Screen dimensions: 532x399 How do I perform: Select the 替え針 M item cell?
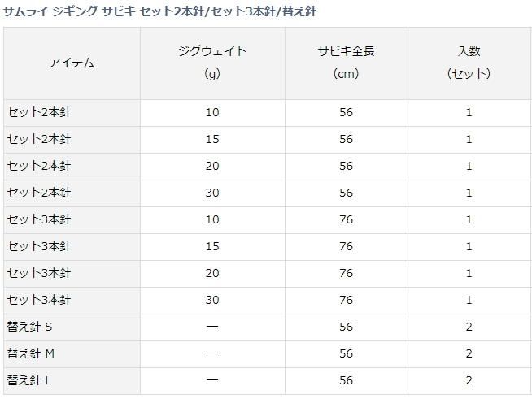32,353
